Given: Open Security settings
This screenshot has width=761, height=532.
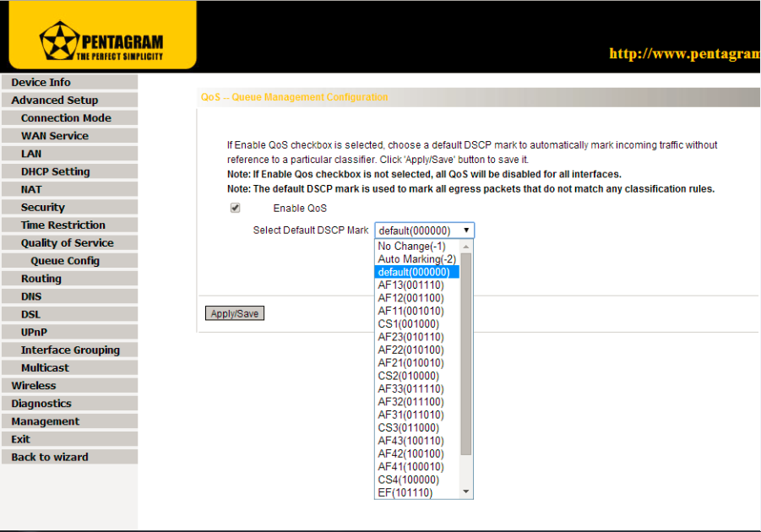Looking at the screenshot, I should tap(69, 207).
